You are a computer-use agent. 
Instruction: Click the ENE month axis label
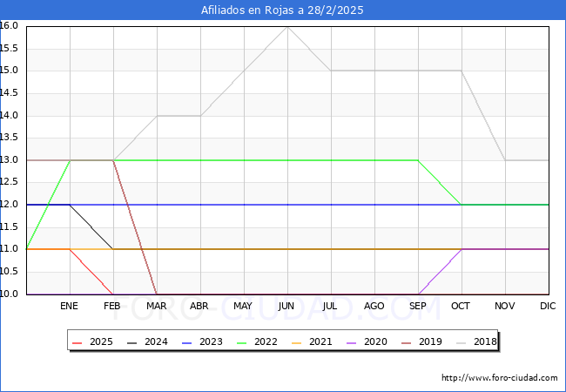(x=69, y=306)
